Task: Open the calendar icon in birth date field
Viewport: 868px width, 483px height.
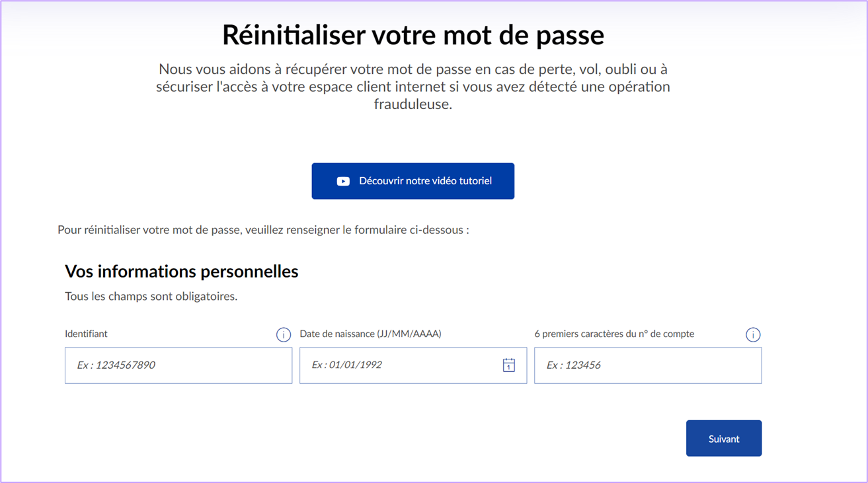Action: [508, 365]
